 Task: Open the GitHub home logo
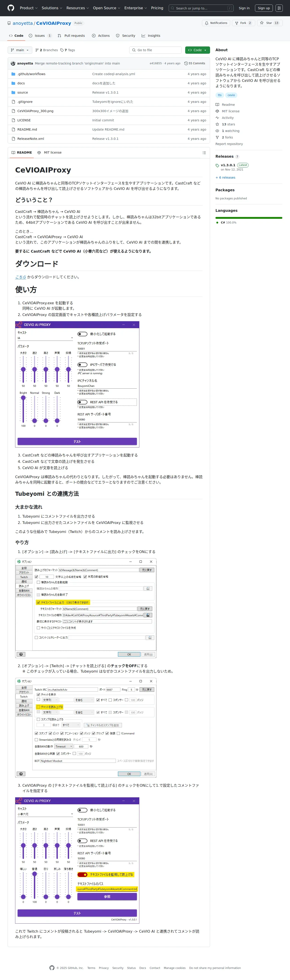click(11, 8)
